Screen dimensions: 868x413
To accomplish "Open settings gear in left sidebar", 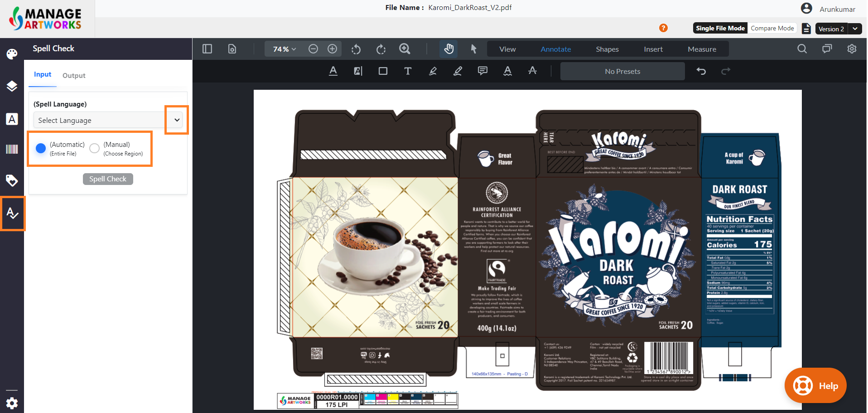I will [12, 403].
